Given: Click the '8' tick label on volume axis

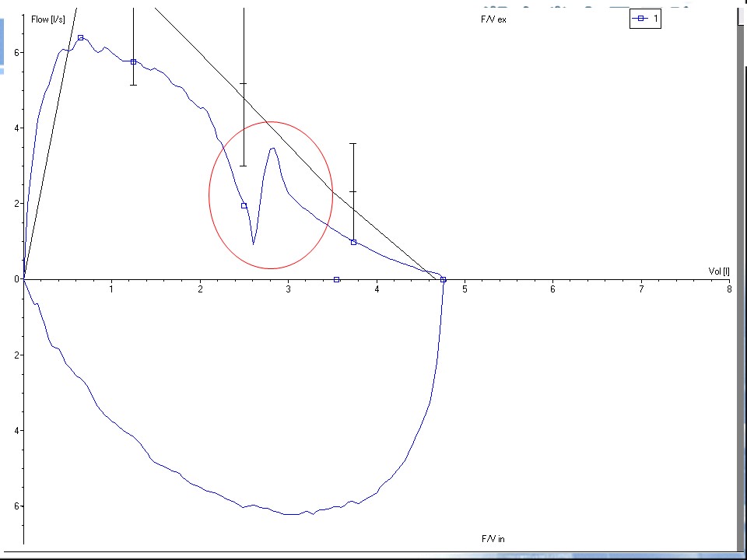Looking at the screenshot, I should tap(729, 289).
